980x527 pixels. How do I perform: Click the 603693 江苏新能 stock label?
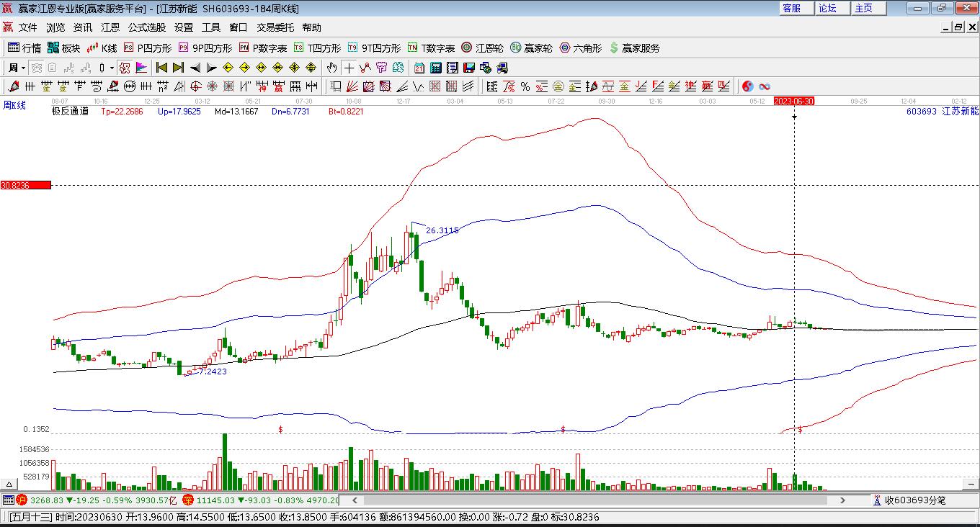coord(943,112)
